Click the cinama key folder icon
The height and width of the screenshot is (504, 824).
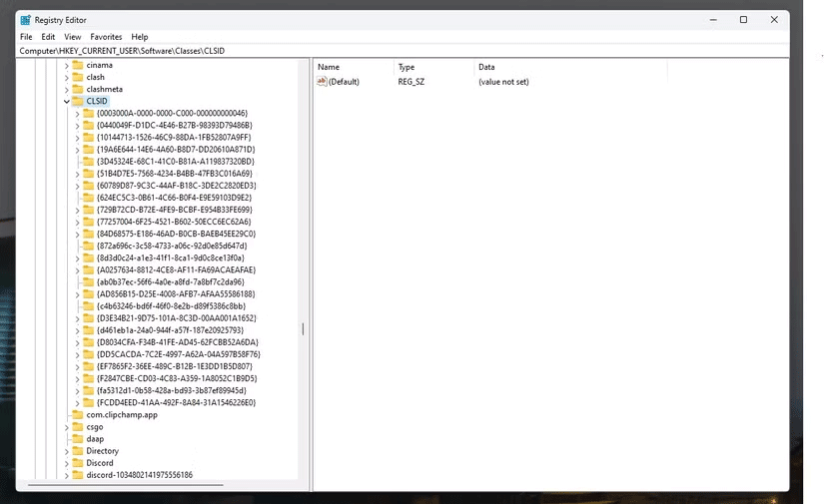click(x=78, y=65)
